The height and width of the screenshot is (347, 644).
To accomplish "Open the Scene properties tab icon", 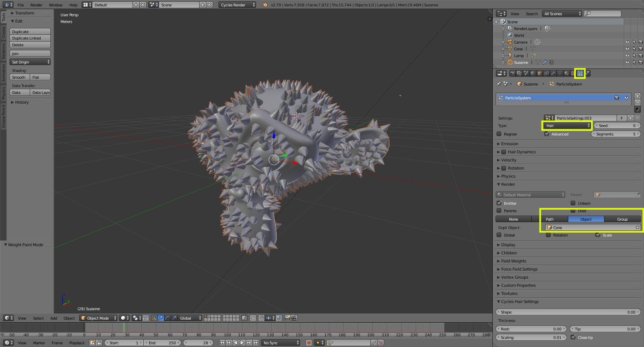I will [x=526, y=73].
